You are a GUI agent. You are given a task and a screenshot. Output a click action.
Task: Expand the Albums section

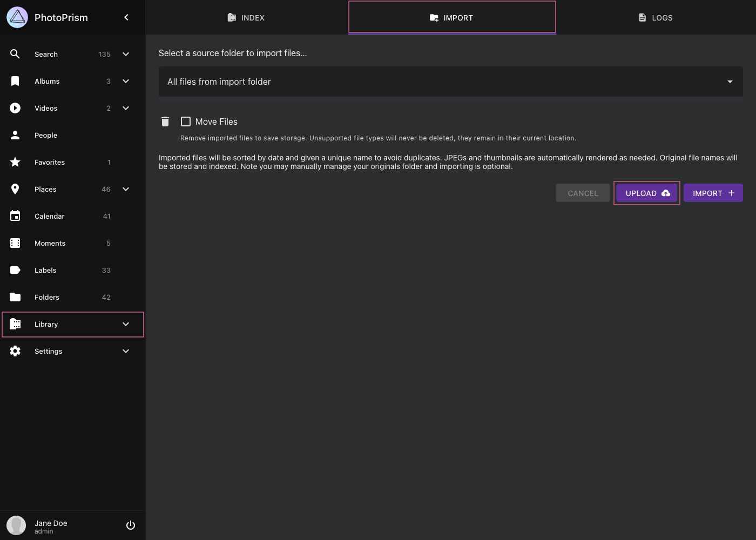[126, 81]
